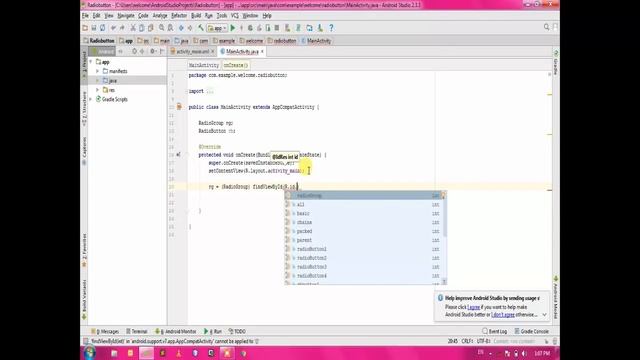Click the Cut scissors icon

click(x=133, y=28)
